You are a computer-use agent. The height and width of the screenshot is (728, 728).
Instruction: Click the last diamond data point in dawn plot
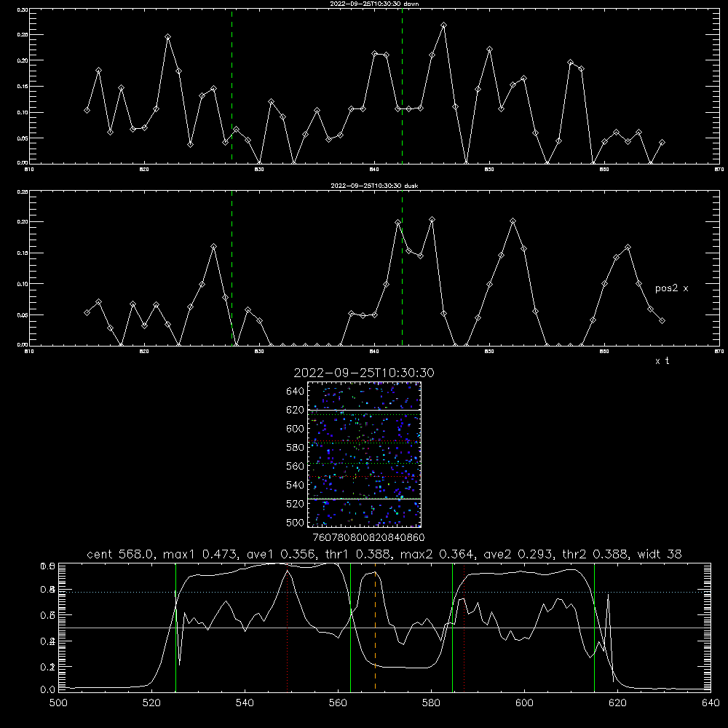pos(662,143)
